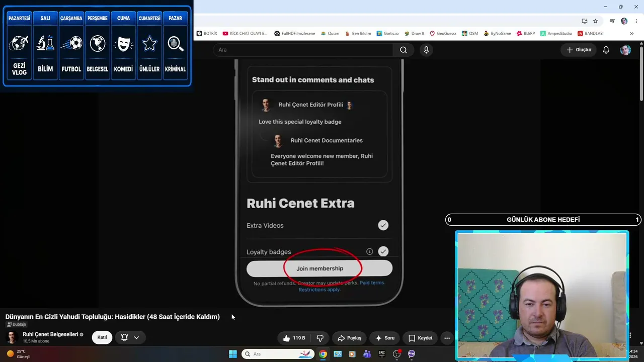The image size is (644, 362).
Task: Open the FullHDFilmizlesene bookmark
Action: click(x=295, y=34)
